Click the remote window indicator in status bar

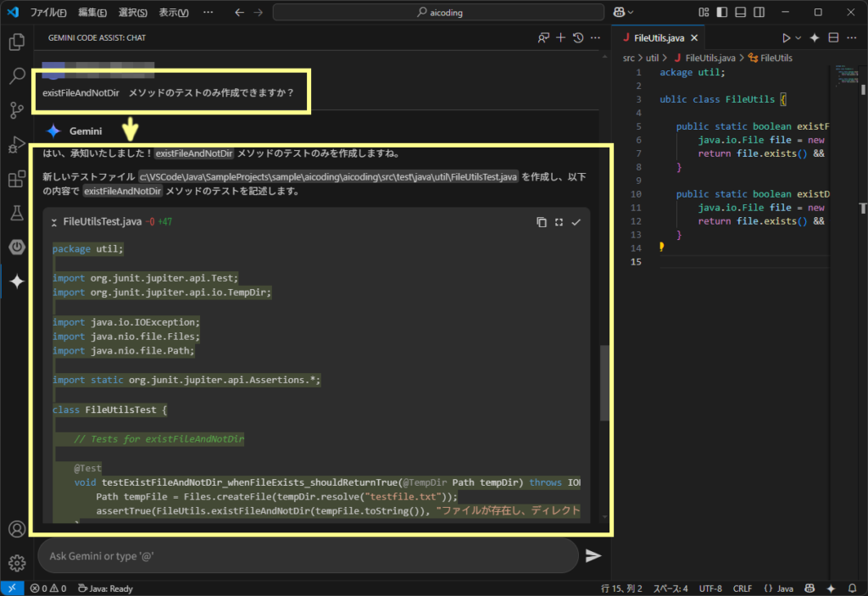[x=12, y=588]
